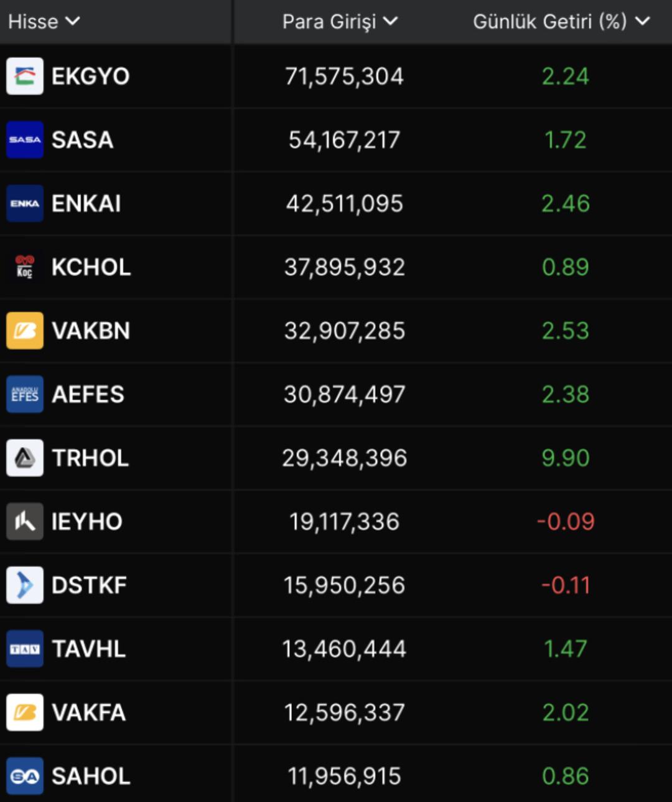Click the IEYHO negative return -0.09

565,521
